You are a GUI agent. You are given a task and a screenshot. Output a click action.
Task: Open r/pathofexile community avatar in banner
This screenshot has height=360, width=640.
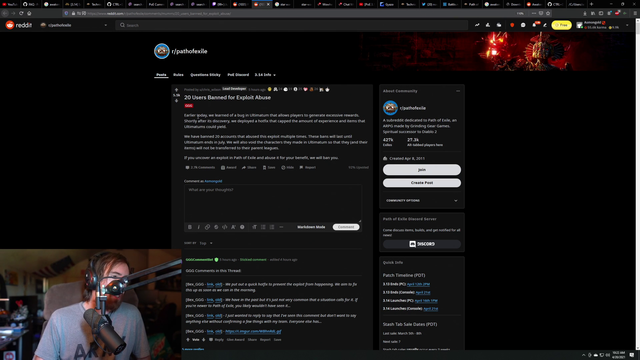click(162, 51)
